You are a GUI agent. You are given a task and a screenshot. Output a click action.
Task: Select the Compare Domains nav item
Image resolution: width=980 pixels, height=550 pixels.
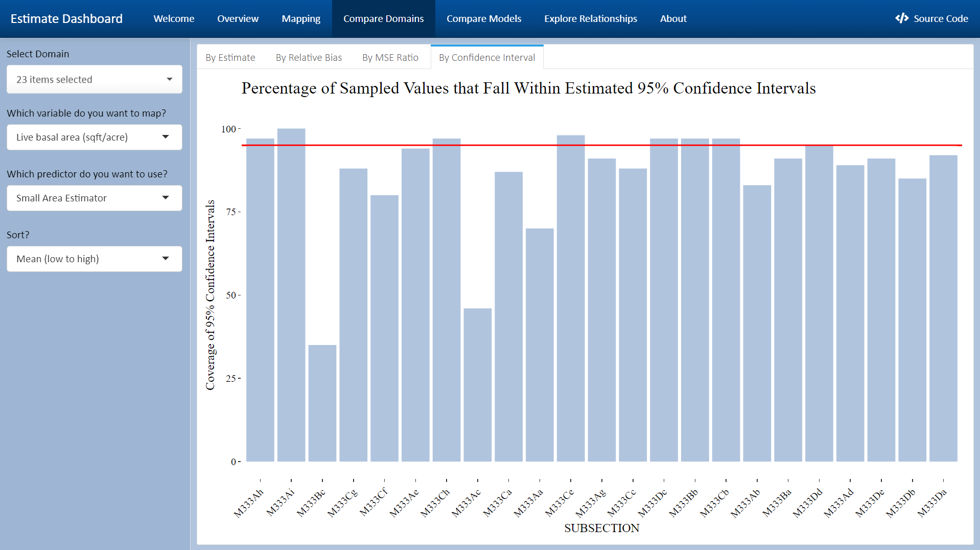(x=383, y=18)
